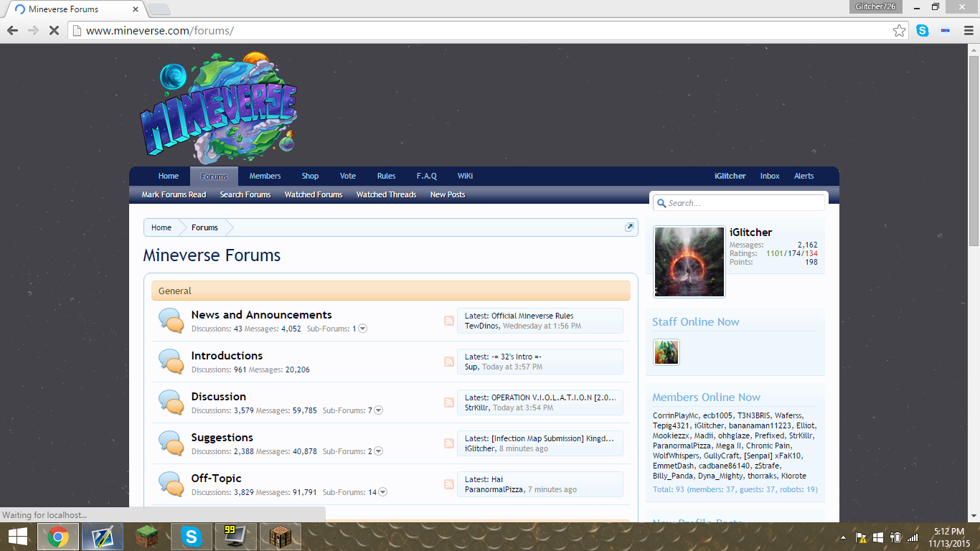Open the RSS feed for Discussion
The image size is (980, 551).
(449, 402)
